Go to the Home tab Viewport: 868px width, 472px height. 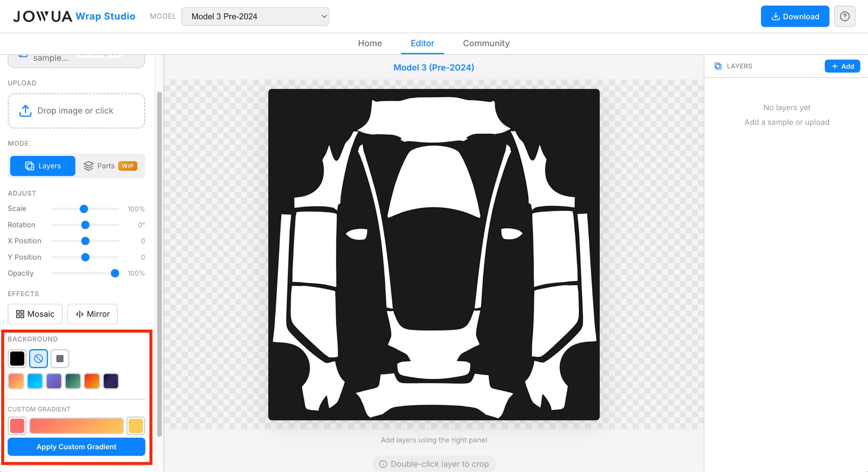tap(370, 43)
